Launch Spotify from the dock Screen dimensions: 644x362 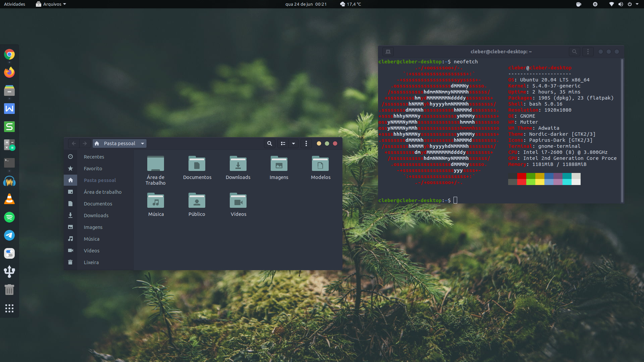pyautogui.click(x=9, y=217)
